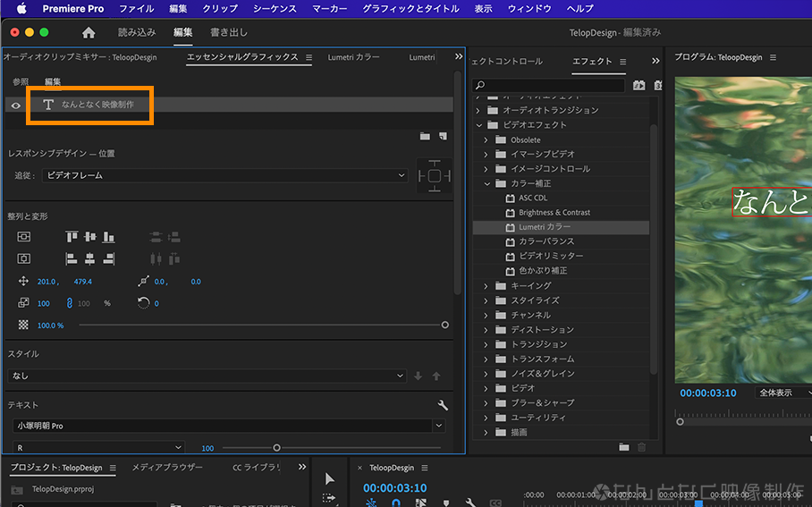This screenshot has width=812, height=507.
Task: Open the グラフィックとタイトル menu
Action: [410, 9]
